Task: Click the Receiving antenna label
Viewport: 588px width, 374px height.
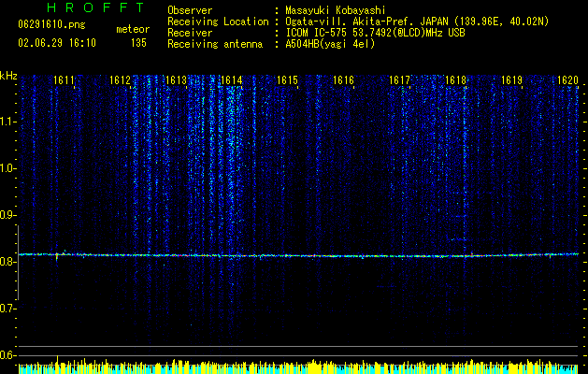Action: coord(215,44)
